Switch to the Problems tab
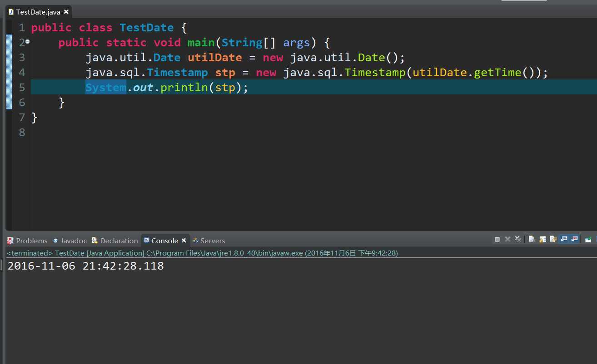Viewport: 597px width, 364px height. [27, 241]
